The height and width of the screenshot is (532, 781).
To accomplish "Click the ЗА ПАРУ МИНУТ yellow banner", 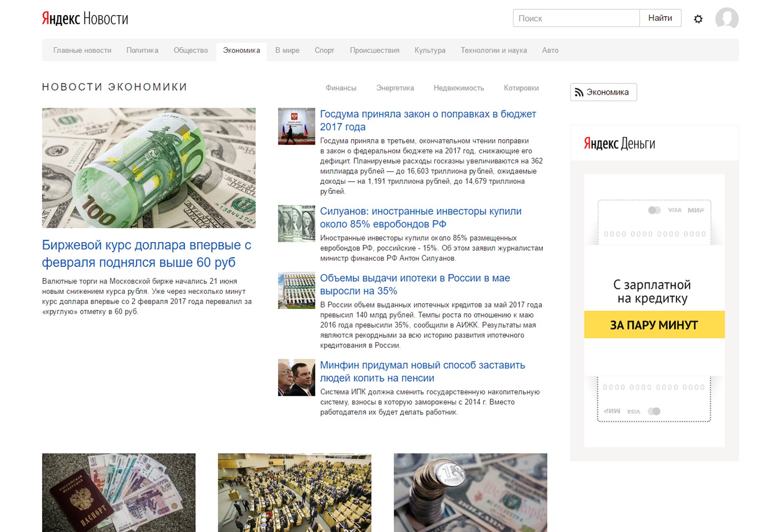I will pyautogui.click(x=654, y=325).
